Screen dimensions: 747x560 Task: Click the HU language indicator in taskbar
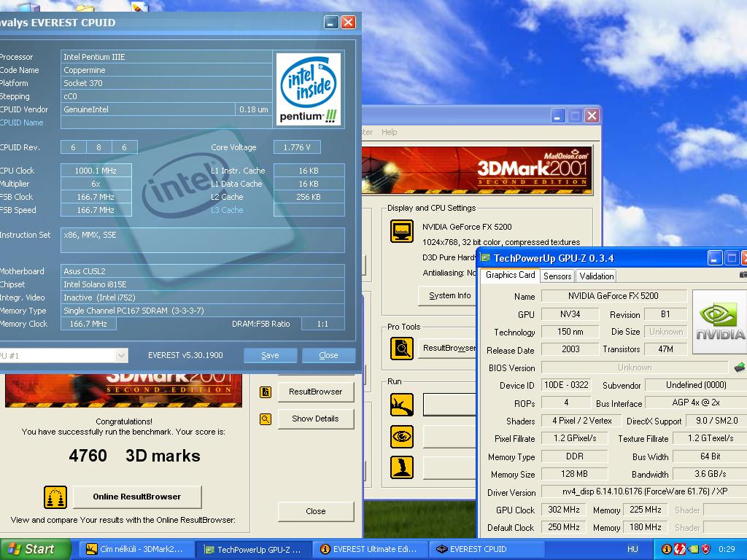(632, 550)
